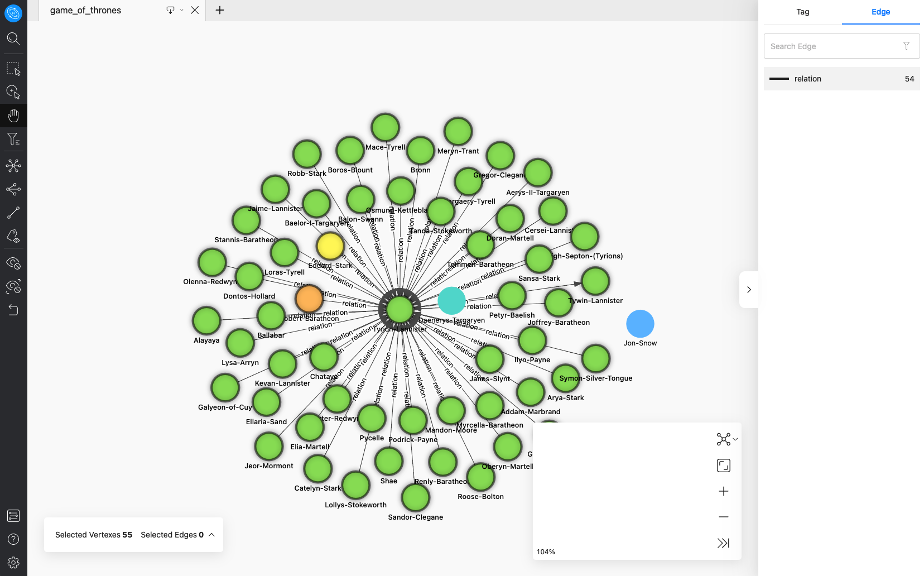Add a new canvas tab

(220, 10)
